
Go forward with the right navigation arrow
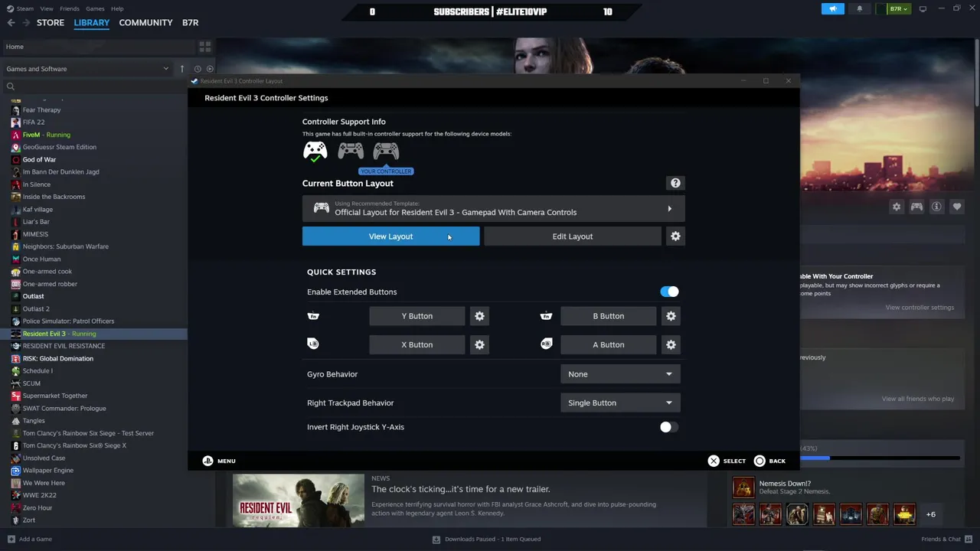[x=26, y=22]
